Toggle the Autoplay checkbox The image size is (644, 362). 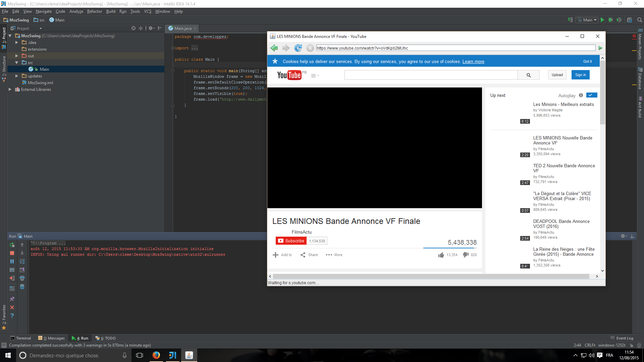pos(592,95)
